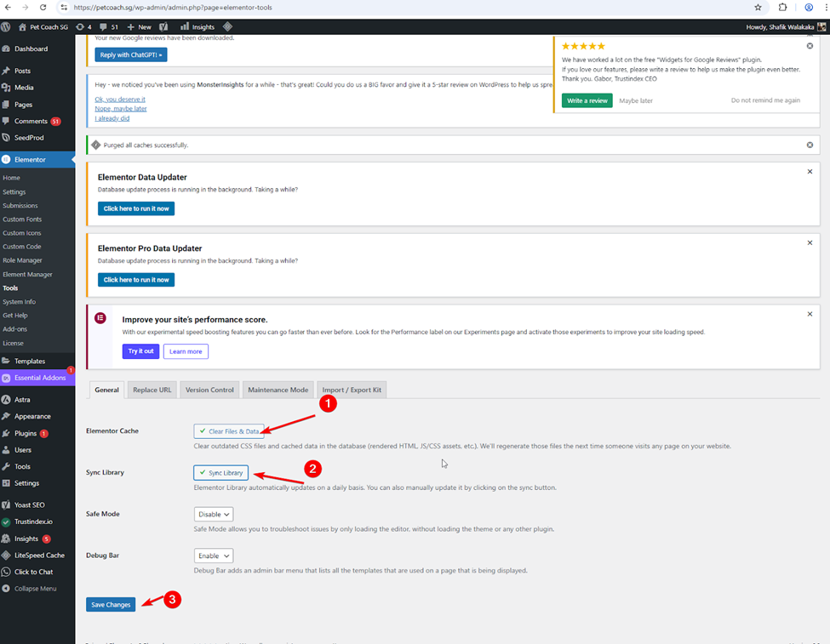
Task: Open the WordPress logo menu
Action: click(6, 27)
